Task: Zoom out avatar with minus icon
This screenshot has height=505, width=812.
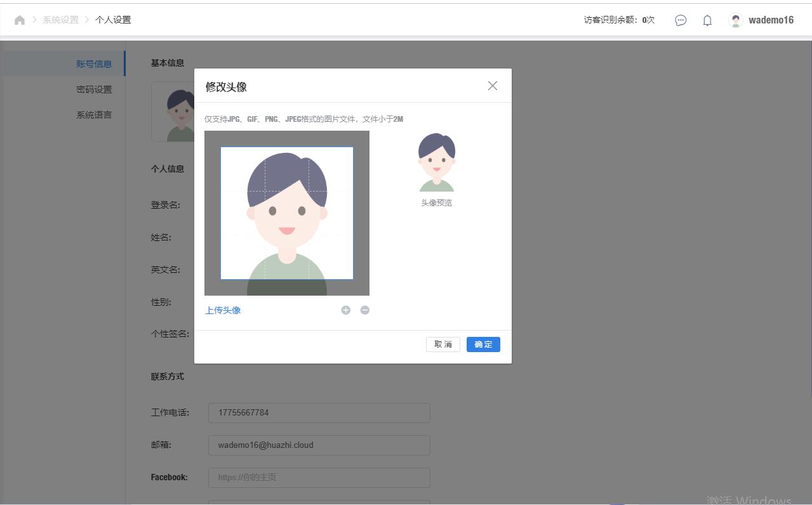Action: click(365, 310)
